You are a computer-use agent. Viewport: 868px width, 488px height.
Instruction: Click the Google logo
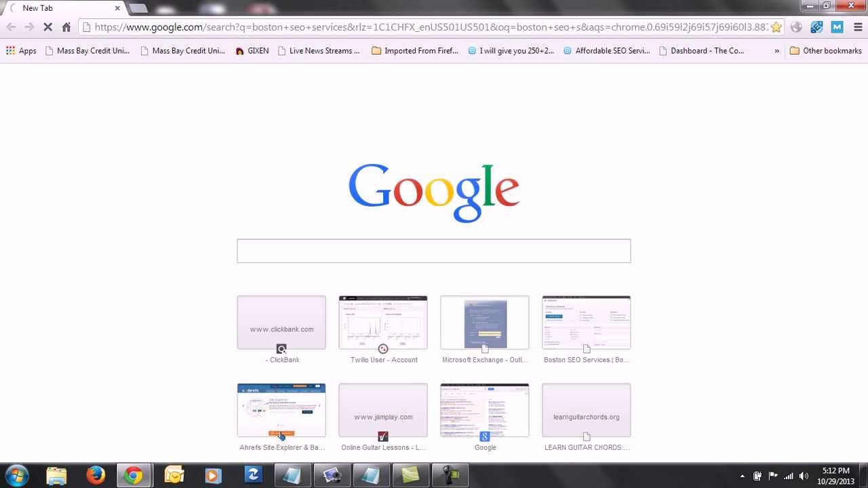[434, 192]
